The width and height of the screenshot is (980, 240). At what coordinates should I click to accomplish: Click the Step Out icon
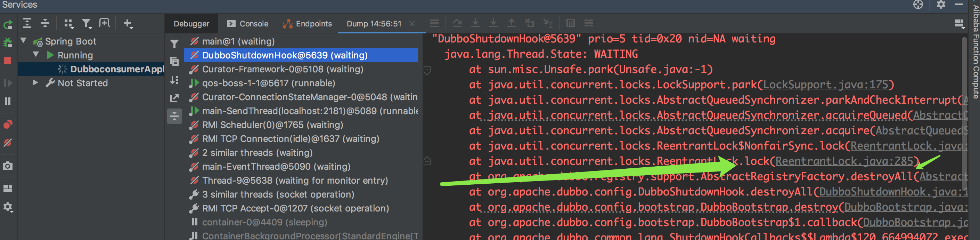(512, 23)
